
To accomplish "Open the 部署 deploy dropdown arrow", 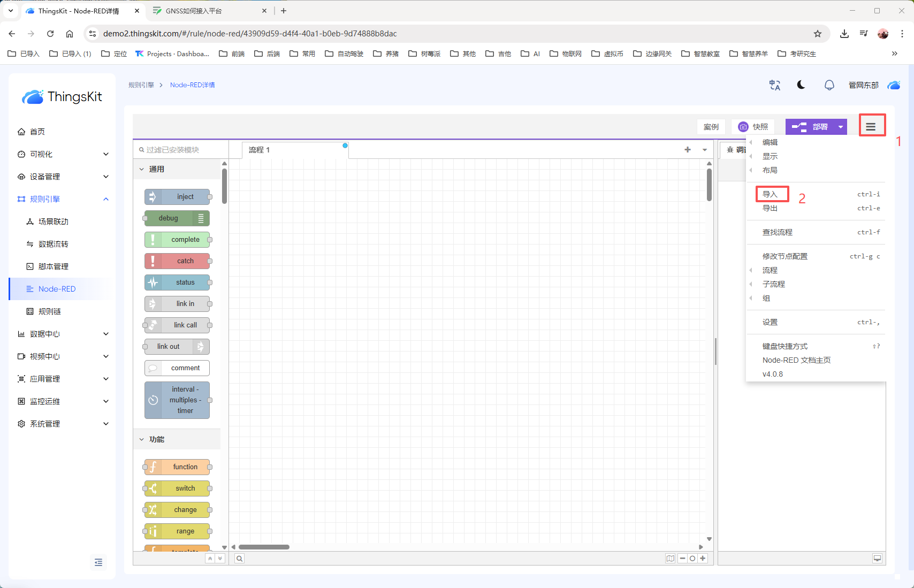I will point(841,127).
